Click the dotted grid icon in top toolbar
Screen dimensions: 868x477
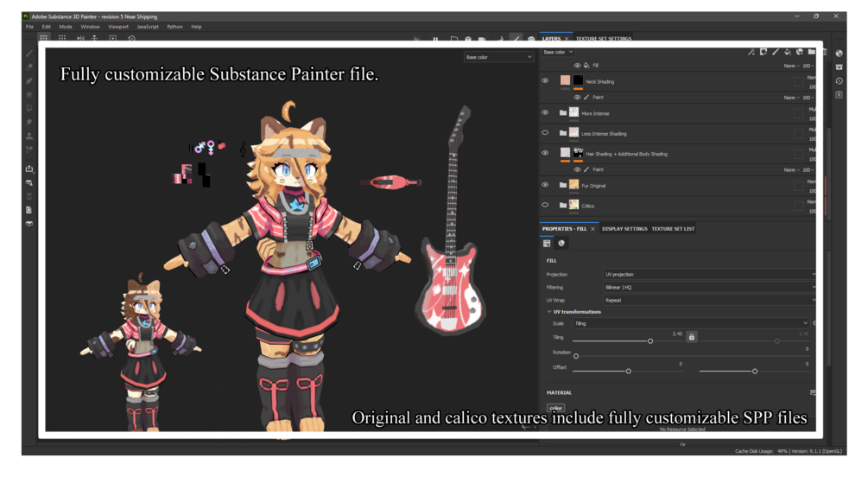coord(62,38)
